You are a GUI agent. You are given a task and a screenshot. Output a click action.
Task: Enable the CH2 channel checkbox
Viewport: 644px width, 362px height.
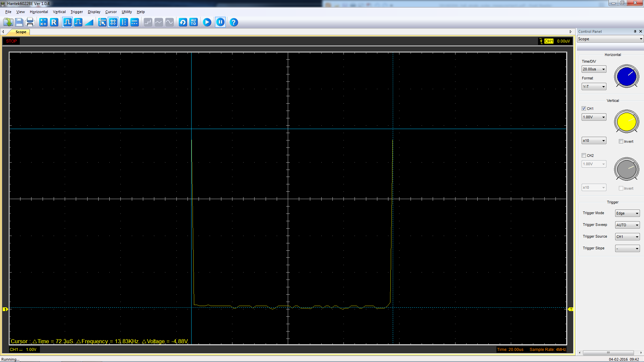[x=584, y=155]
